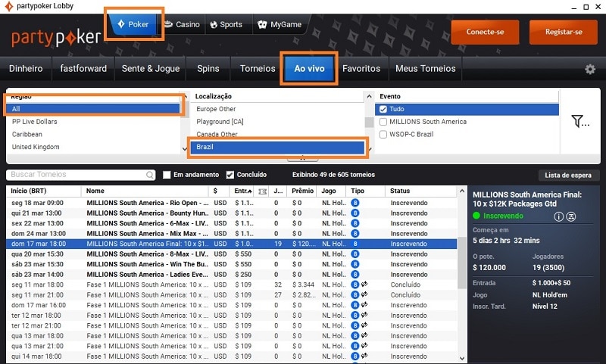This screenshot has width=606, height=364.
Task: Check MILLIONS South America event checkbox
Action: point(383,122)
